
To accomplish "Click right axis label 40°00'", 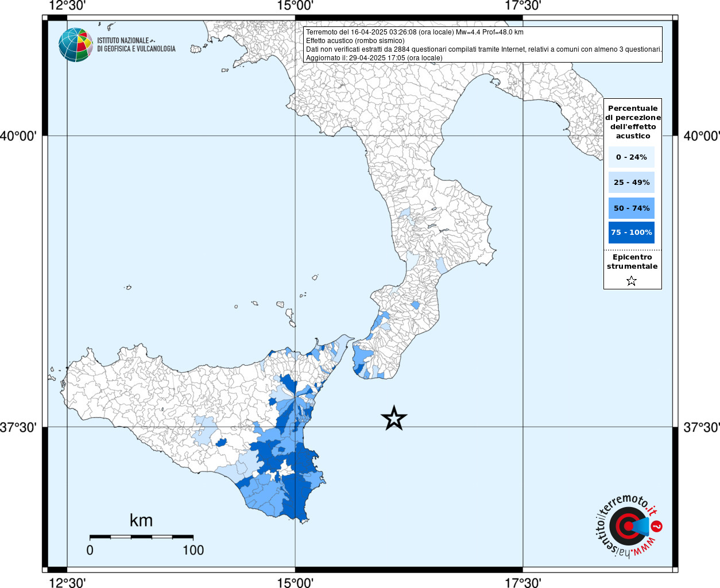I will pos(701,136).
